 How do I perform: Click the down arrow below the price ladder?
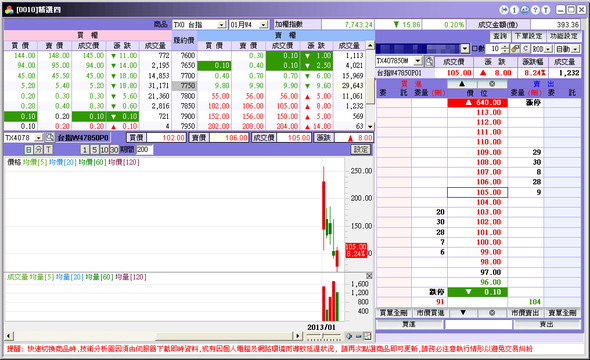[x=463, y=313]
